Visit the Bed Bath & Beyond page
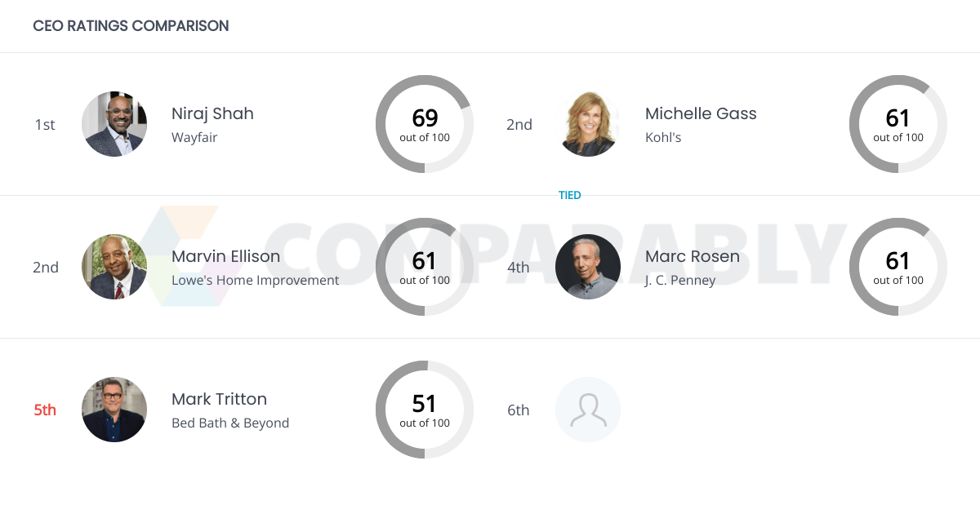Image resolution: width=980 pixels, height=514 pixels. (230, 423)
